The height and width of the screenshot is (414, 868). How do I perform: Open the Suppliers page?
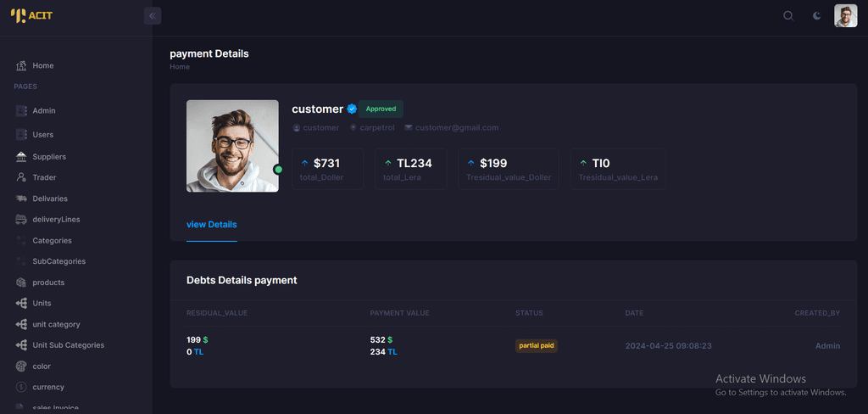click(49, 157)
